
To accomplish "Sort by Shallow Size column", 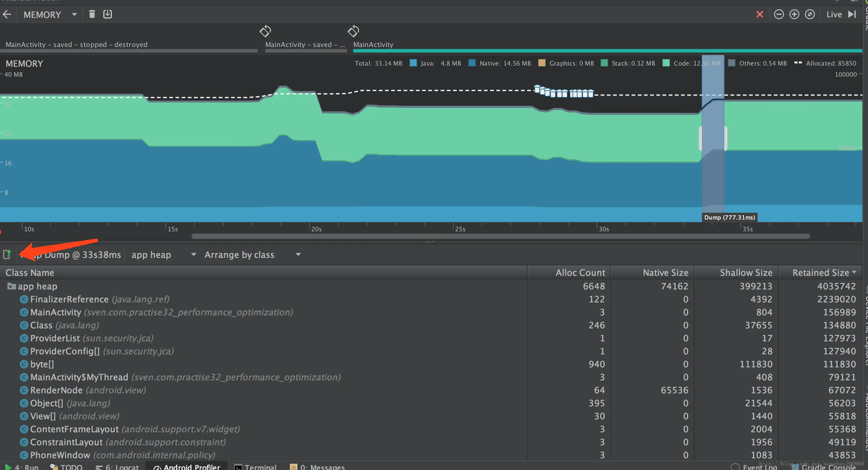I will tap(737, 272).
